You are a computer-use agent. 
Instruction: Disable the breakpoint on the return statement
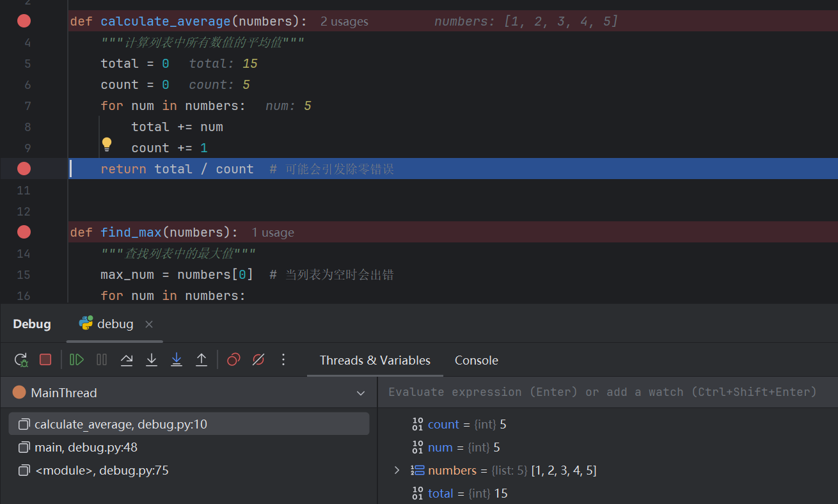click(24, 168)
